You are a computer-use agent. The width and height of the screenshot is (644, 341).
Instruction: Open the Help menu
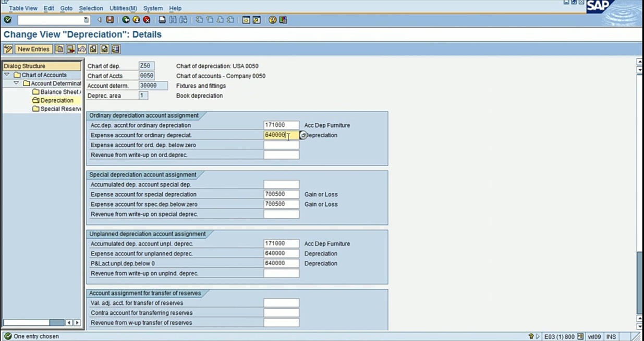pyautogui.click(x=175, y=8)
